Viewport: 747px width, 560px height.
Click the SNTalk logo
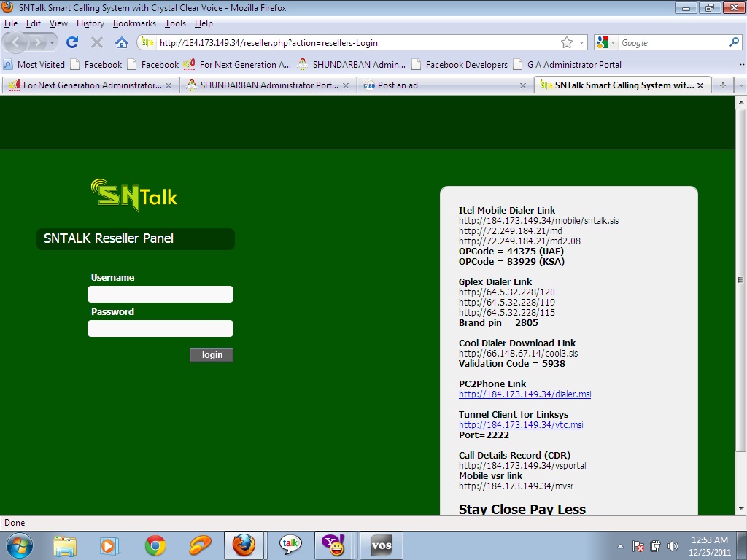tap(134, 195)
